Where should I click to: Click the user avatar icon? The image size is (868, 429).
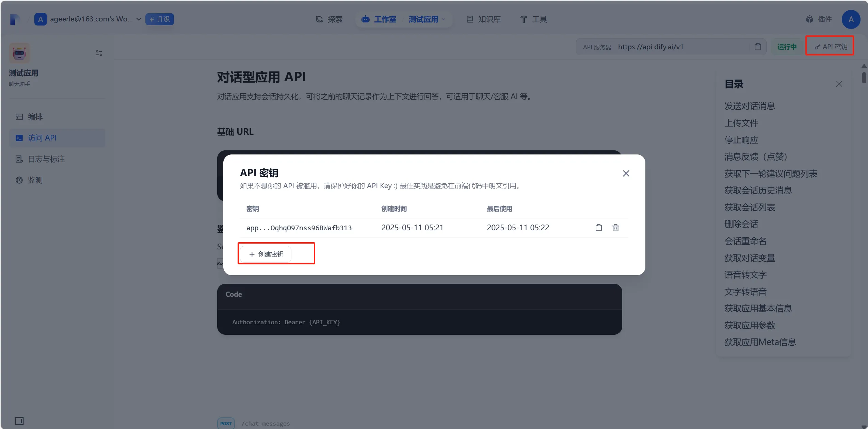click(x=851, y=19)
